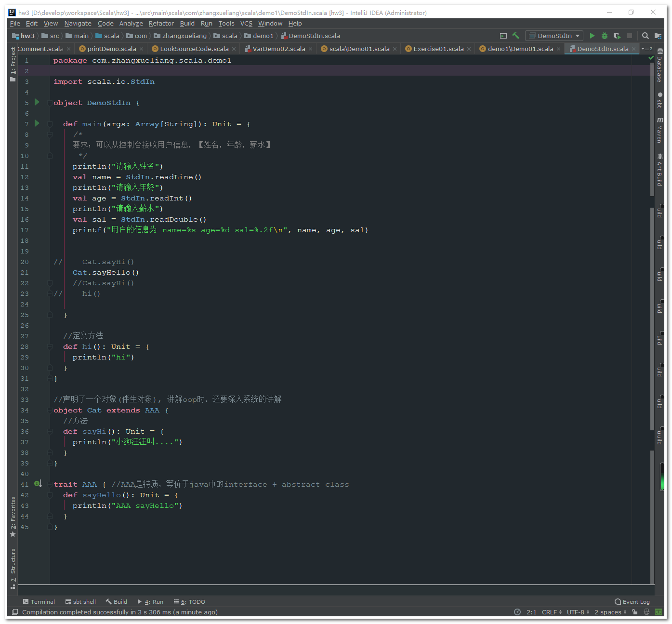Click the import scala.io.StdIn line
This screenshot has height=624, width=672.
(x=104, y=81)
